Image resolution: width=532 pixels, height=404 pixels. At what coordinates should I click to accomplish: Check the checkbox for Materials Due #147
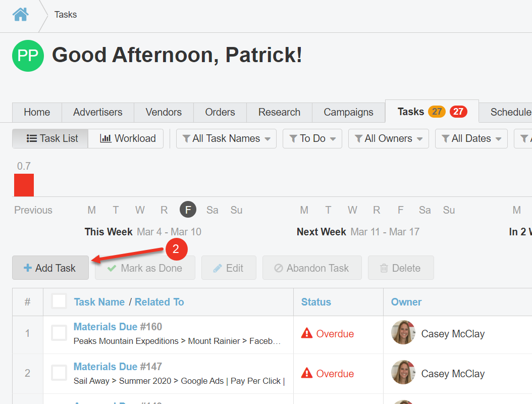(59, 372)
